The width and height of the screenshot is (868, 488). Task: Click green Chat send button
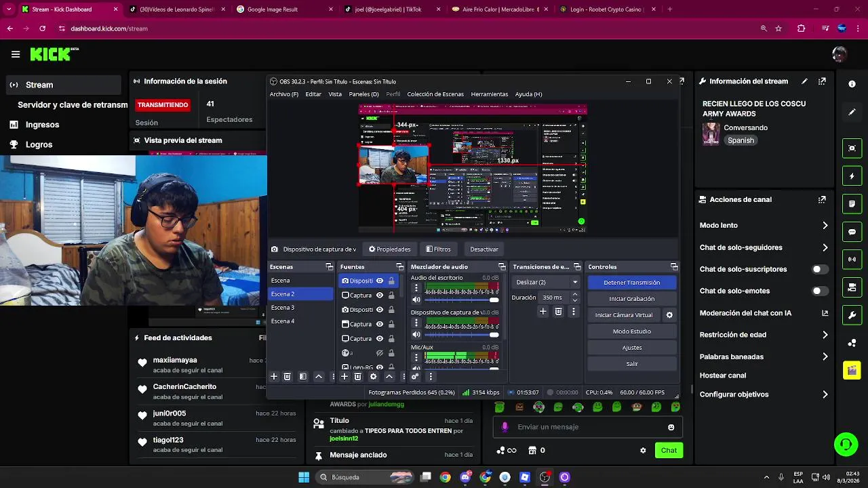click(669, 450)
